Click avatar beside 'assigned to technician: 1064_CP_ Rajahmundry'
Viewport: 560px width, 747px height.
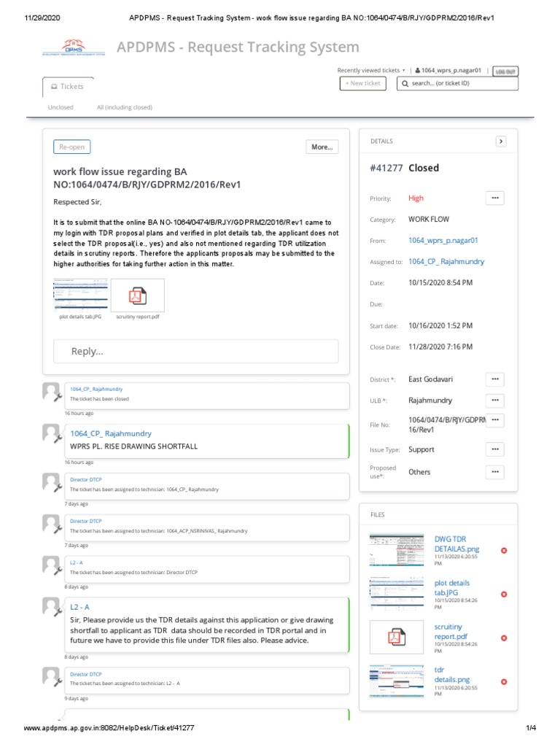pyautogui.click(x=52, y=483)
